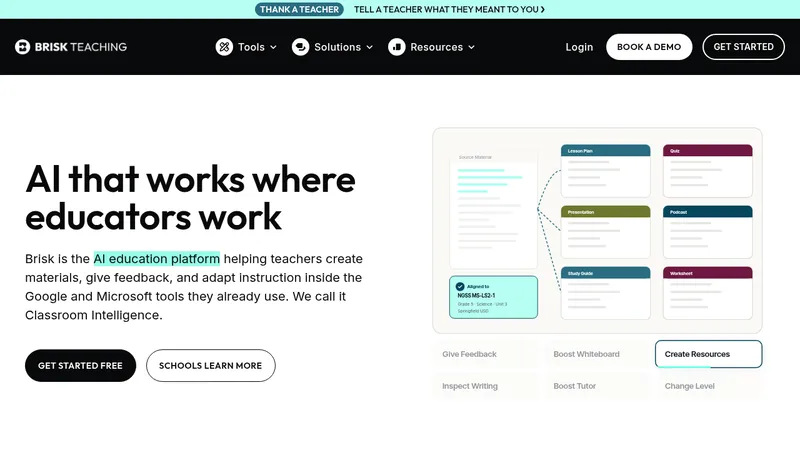Select the Boost Whiteboard tab
This screenshot has width=800, height=450.
(x=596, y=354)
